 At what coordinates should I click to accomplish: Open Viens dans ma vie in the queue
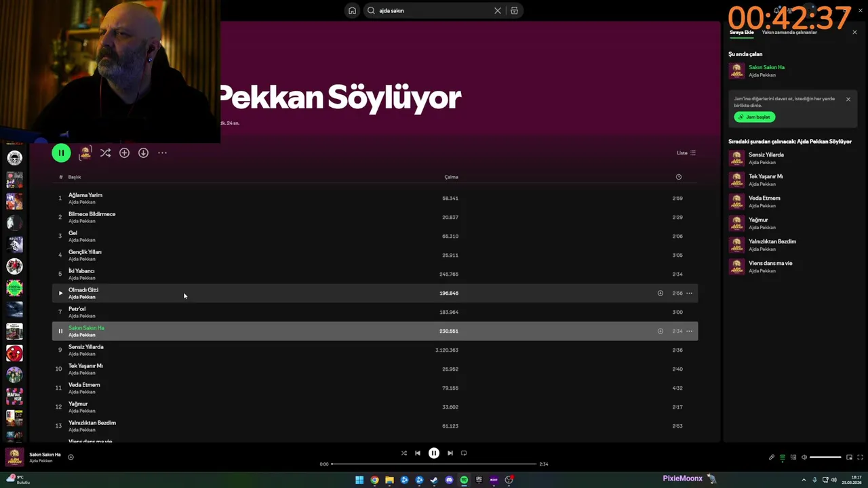click(770, 263)
